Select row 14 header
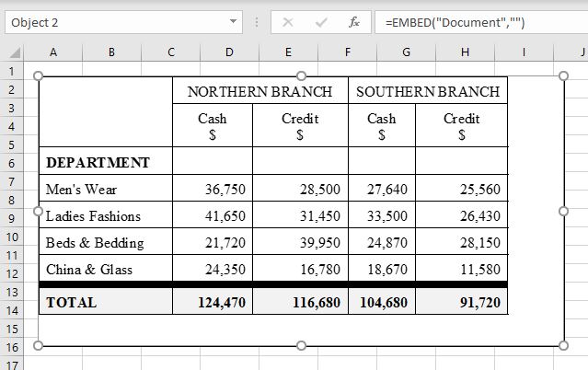 (11, 310)
